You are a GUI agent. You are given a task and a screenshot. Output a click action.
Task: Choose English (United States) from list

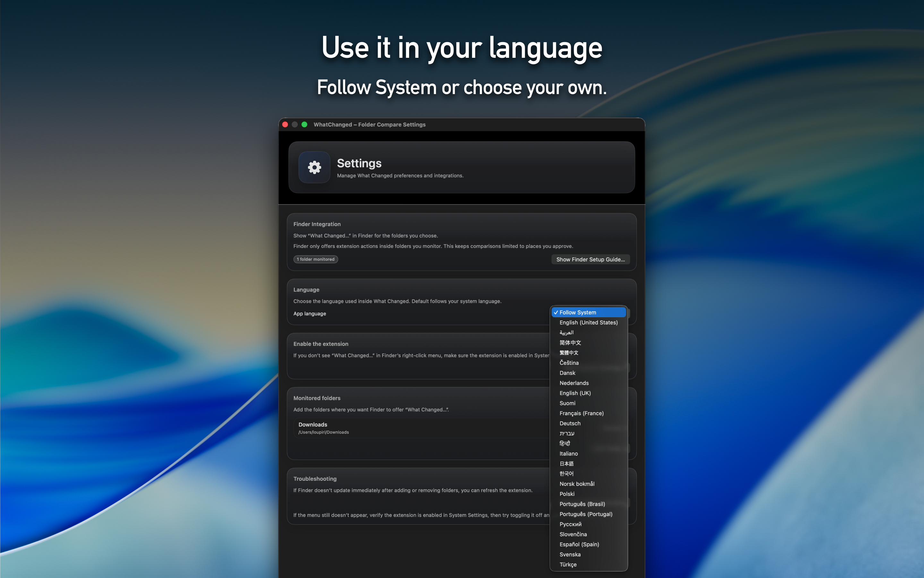588,323
